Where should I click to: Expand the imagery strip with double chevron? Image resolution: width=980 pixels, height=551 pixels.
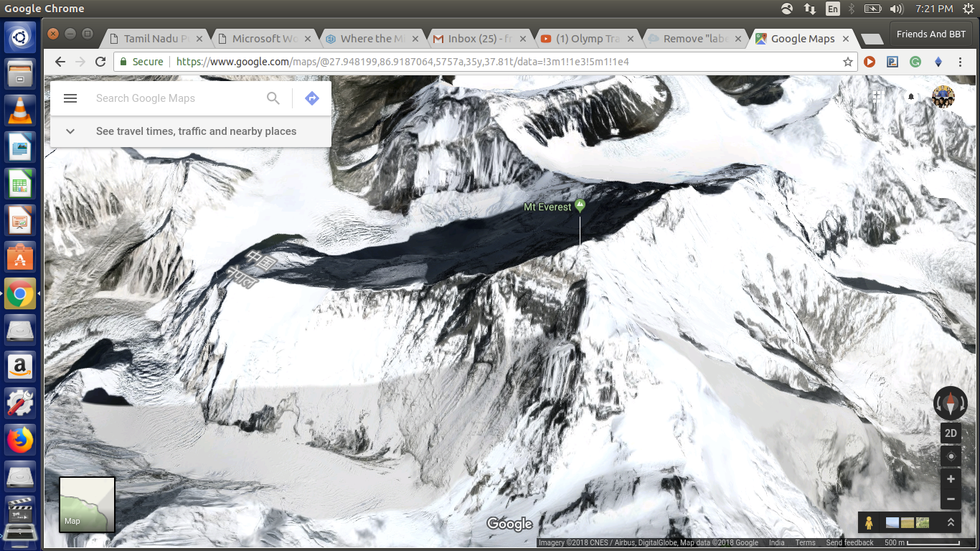pos(951,523)
